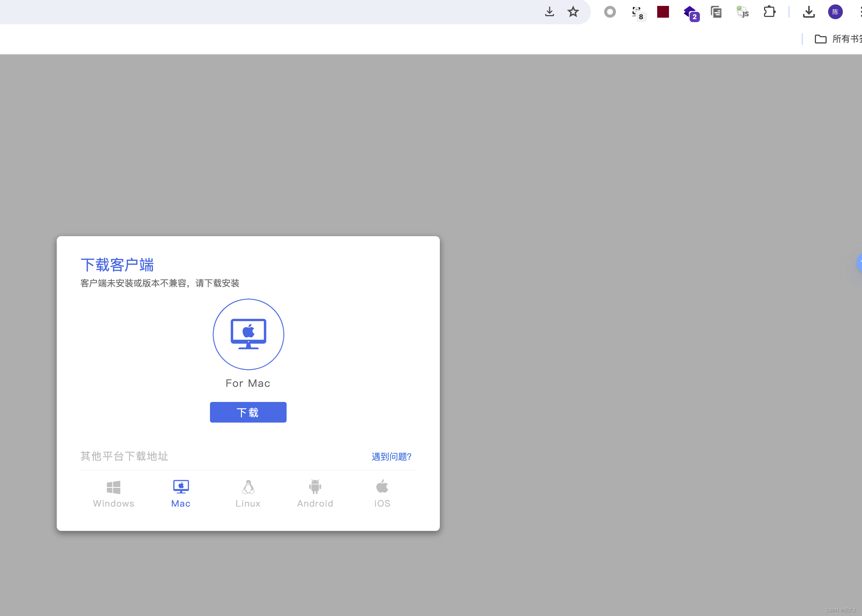Click the gray copy-documents extension icon
The width and height of the screenshot is (862, 616).
(716, 12)
